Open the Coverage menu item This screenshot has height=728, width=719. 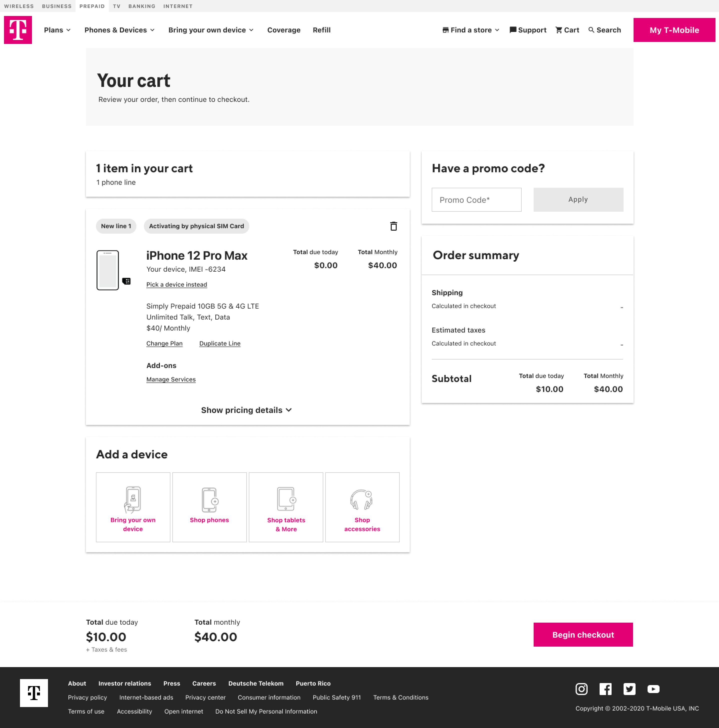[284, 30]
